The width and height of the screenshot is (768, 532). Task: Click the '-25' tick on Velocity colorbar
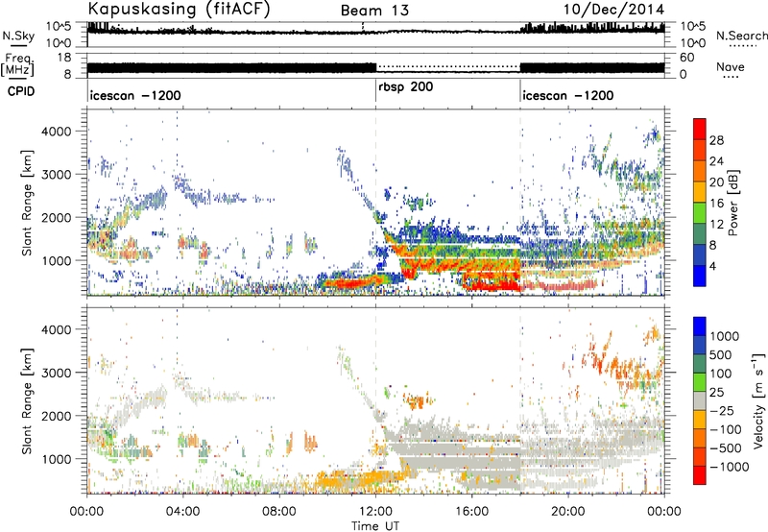pos(722,410)
